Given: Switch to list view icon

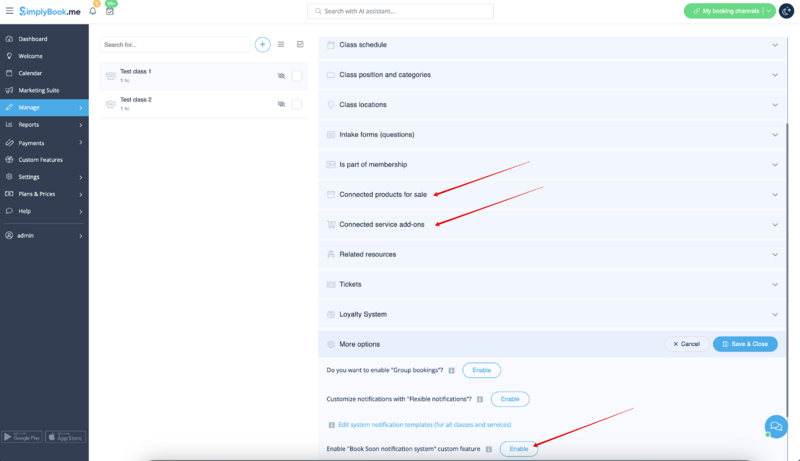Looking at the screenshot, I should pyautogui.click(x=281, y=45).
